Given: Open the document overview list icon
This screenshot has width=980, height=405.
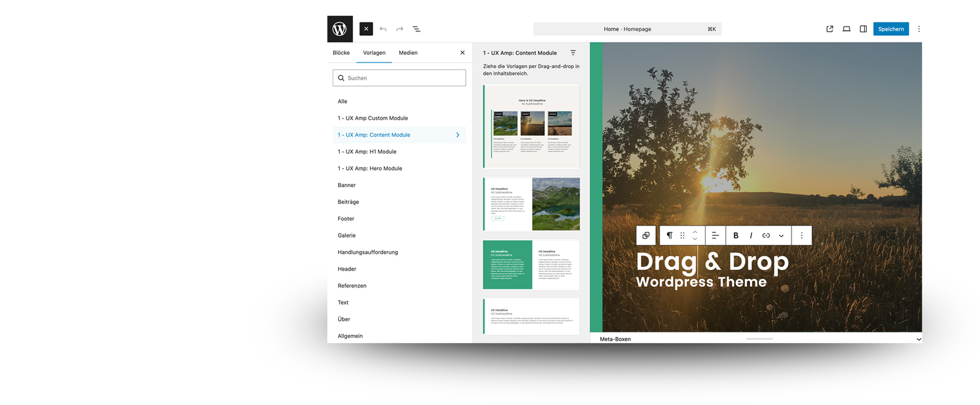Looking at the screenshot, I should point(416,29).
